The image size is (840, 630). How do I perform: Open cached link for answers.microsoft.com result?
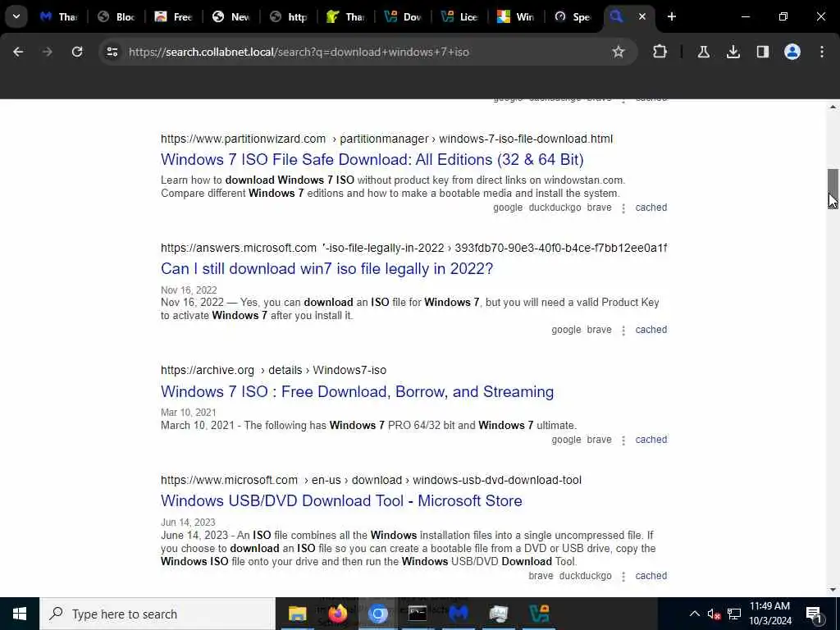click(651, 330)
